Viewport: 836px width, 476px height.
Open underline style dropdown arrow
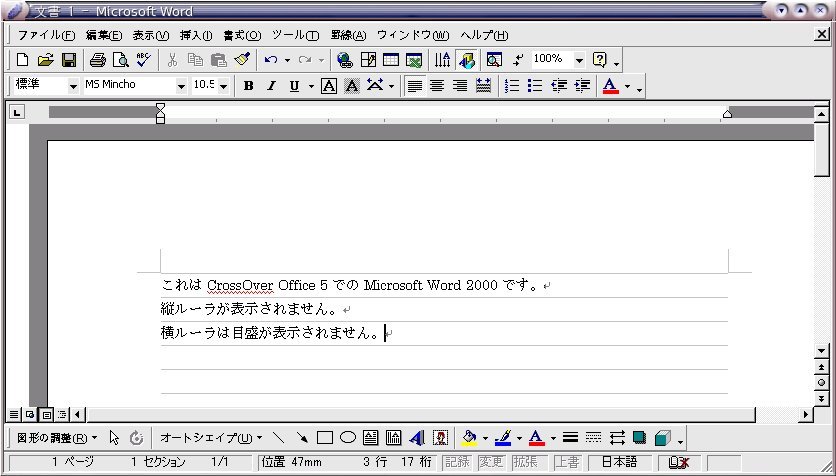[311, 86]
